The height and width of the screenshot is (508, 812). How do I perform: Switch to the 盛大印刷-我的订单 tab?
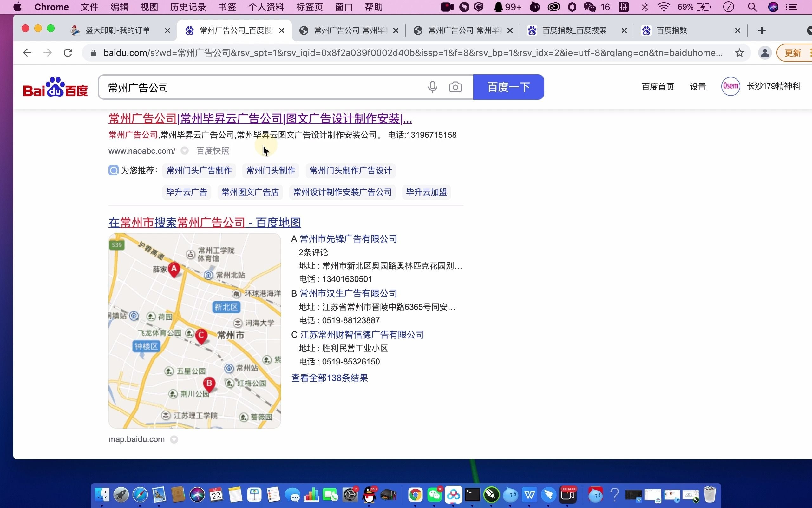point(118,30)
